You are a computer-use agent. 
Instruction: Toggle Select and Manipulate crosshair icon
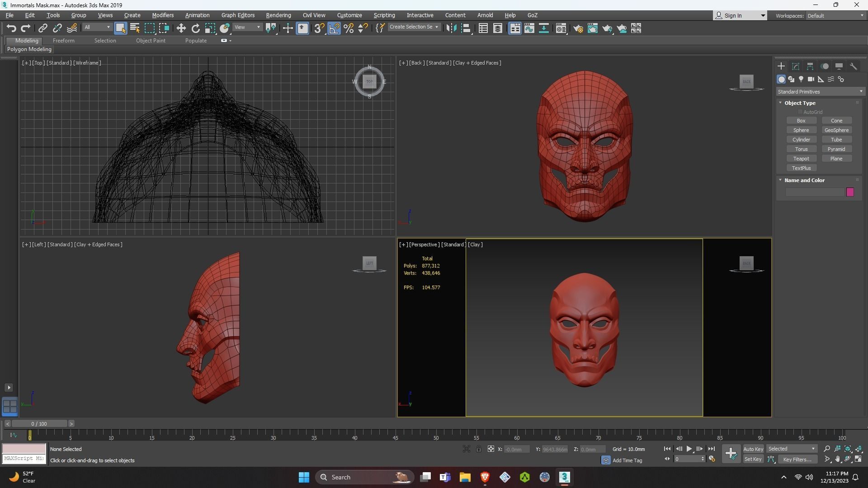[288, 28]
